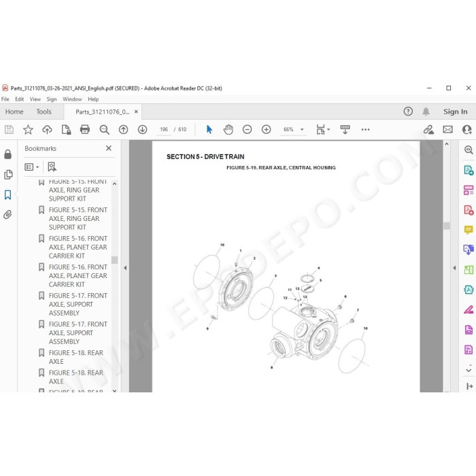
Task: Click the fit page scroll mode icon
Action: click(x=320, y=130)
